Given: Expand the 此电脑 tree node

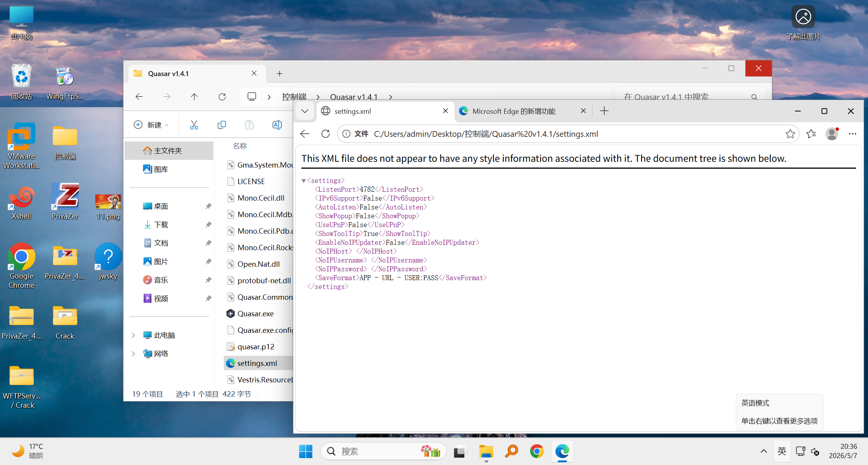Looking at the screenshot, I should tap(133, 335).
